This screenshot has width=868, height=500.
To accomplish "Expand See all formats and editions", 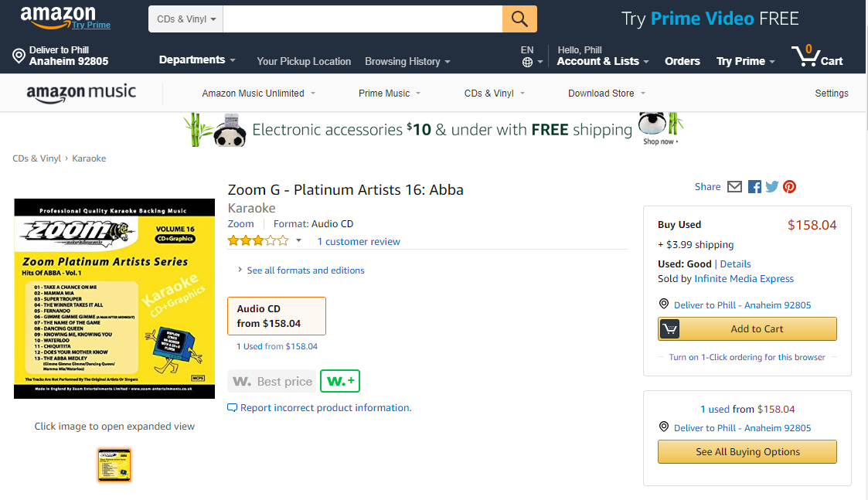I will click(x=305, y=270).
